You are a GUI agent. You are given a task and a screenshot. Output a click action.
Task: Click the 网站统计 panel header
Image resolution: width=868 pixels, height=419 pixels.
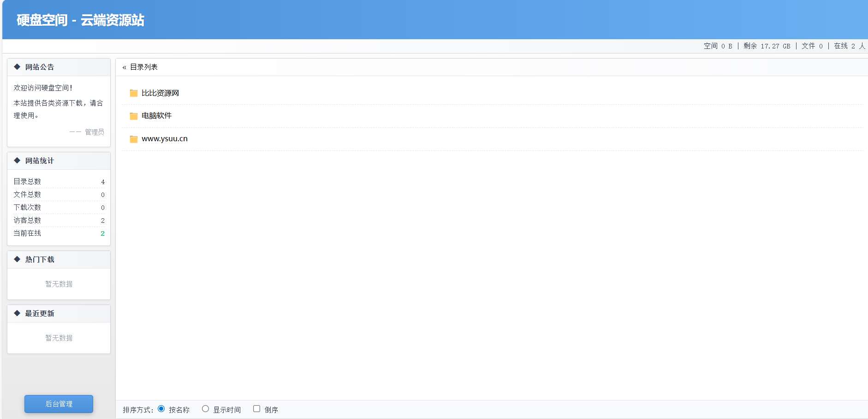40,161
